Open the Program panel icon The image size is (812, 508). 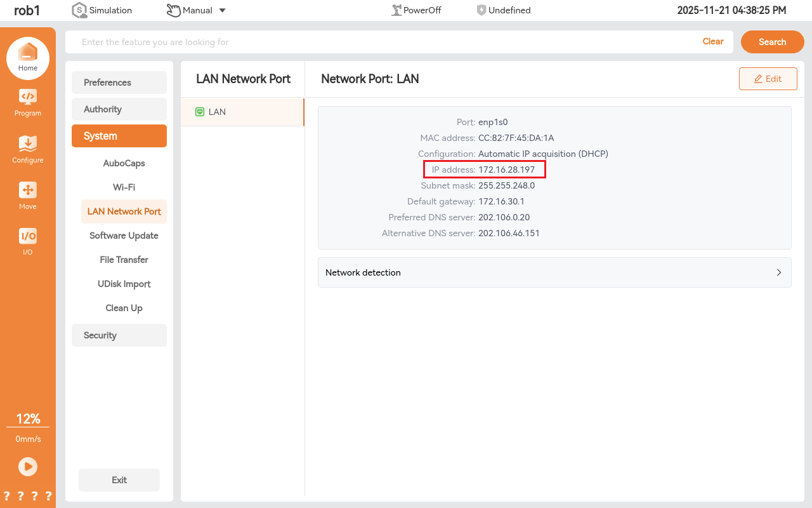[x=28, y=97]
